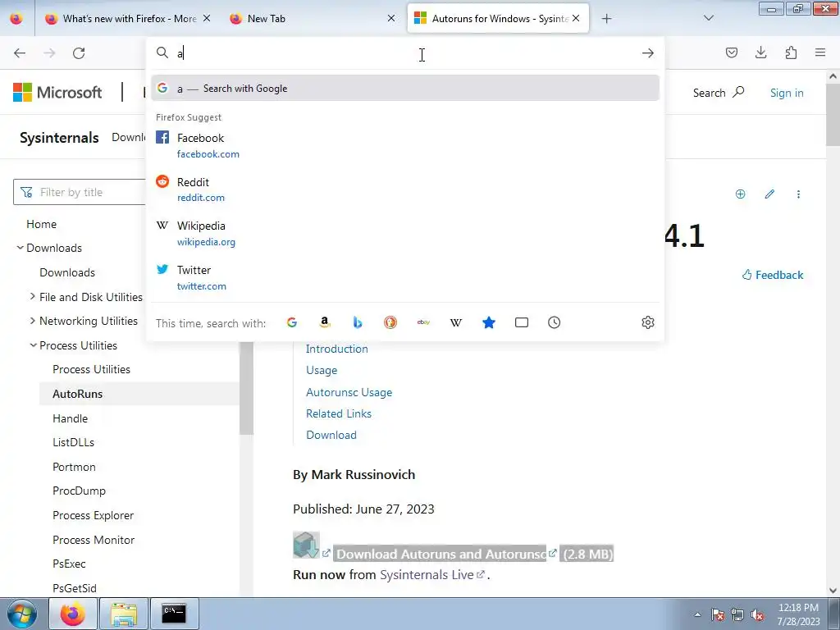This screenshot has width=840, height=630.
Task: Click the Microsoft logo
Action: [57, 92]
